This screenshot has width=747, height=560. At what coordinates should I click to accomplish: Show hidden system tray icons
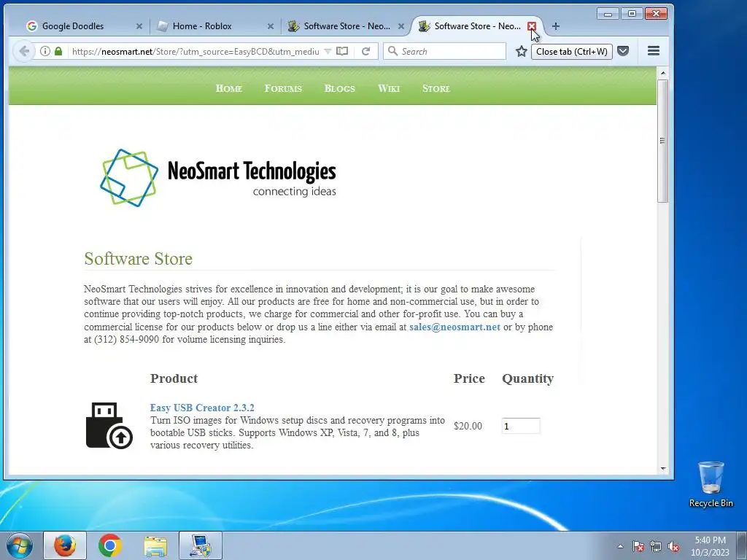620,546
